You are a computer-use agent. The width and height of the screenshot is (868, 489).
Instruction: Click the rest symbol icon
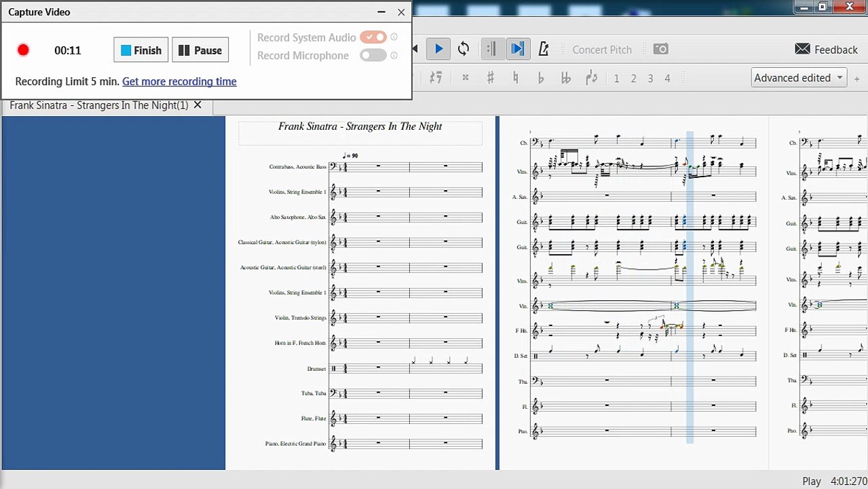pyautogui.click(x=436, y=78)
